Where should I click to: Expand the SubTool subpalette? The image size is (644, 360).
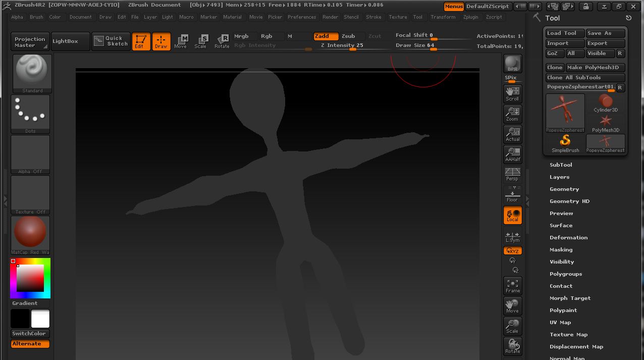561,165
